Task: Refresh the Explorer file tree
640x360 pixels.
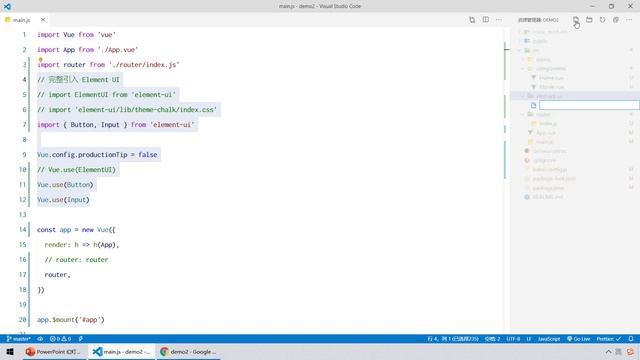Action: pyautogui.click(x=602, y=20)
